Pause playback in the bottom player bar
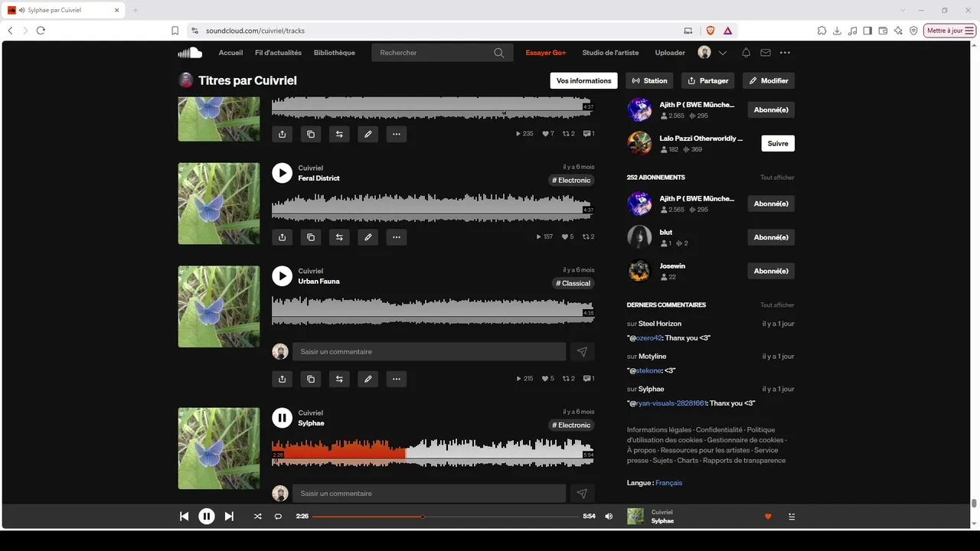 pos(207,517)
